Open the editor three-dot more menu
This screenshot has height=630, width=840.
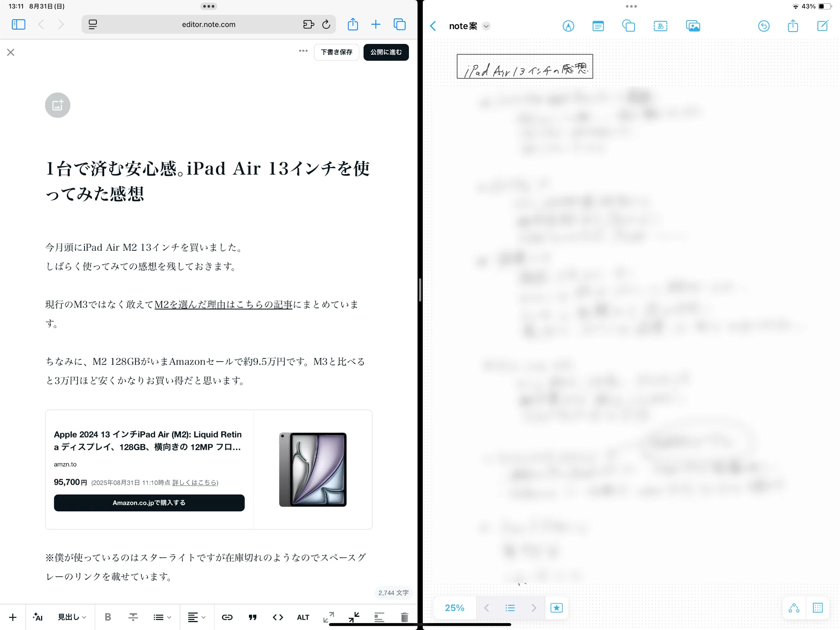(303, 51)
